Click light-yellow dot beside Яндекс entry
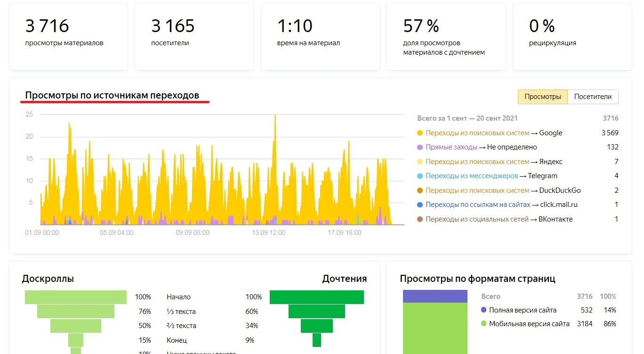The height and width of the screenshot is (354, 644). click(420, 162)
